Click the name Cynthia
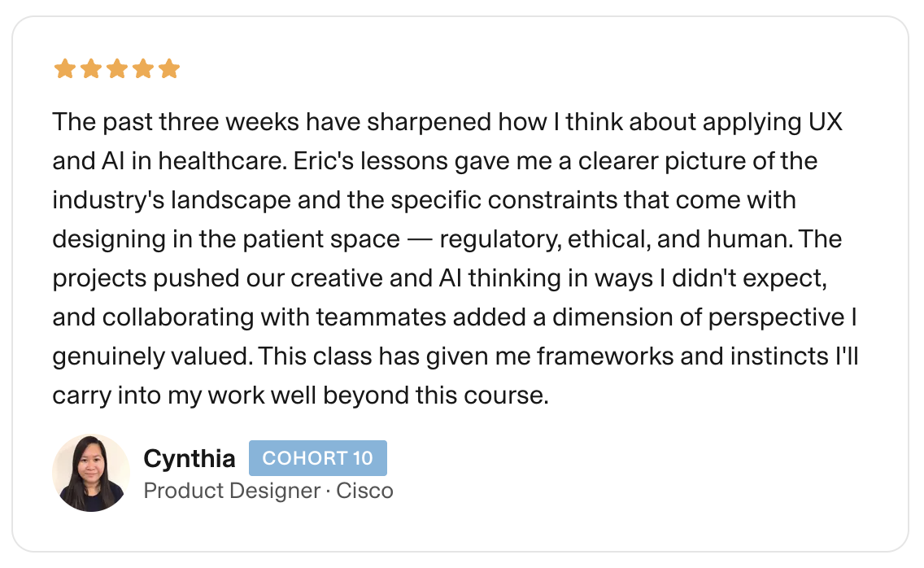Viewport: 924px width, 568px height. coord(189,459)
